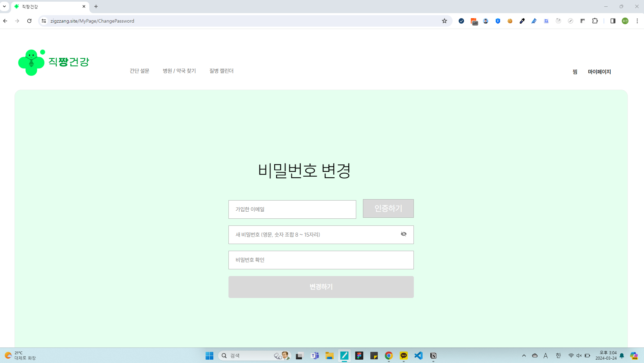Expand the tab search dropdown
The width and height of the screenshot is (644, 363).
pyautogui.click(x=4, y=6)
